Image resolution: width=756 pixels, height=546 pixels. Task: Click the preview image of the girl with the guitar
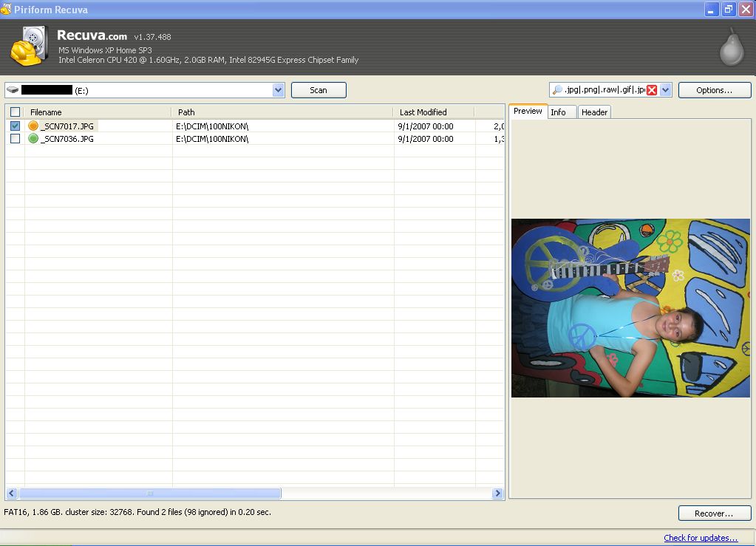point(630,308)
